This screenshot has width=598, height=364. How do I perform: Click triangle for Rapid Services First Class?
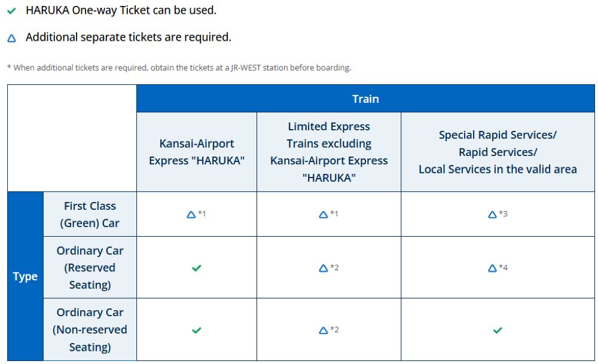coord(492,214)
